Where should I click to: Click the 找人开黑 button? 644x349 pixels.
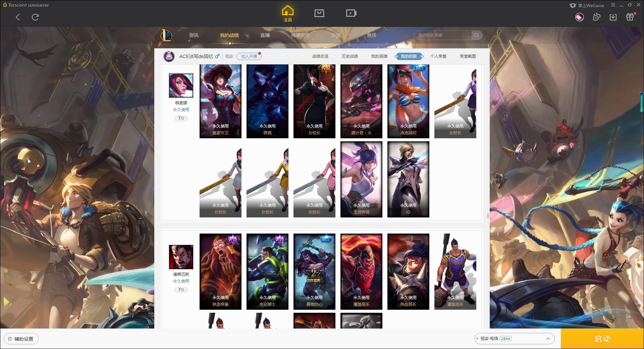[249, 56]
